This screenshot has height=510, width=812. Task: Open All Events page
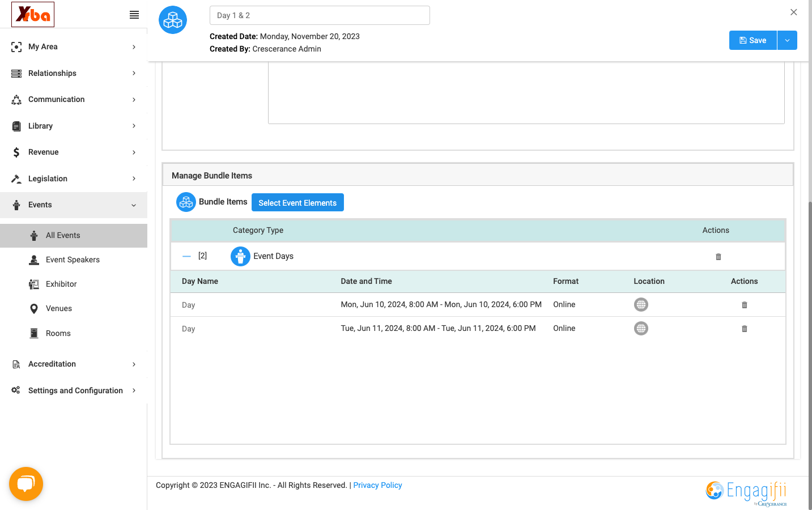(74, 236)
